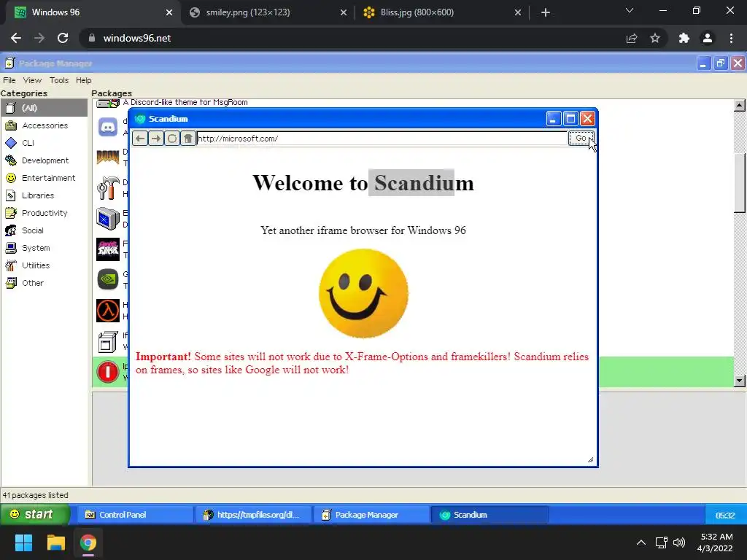Click the Scandium taskbar item

tap(489, 515)
